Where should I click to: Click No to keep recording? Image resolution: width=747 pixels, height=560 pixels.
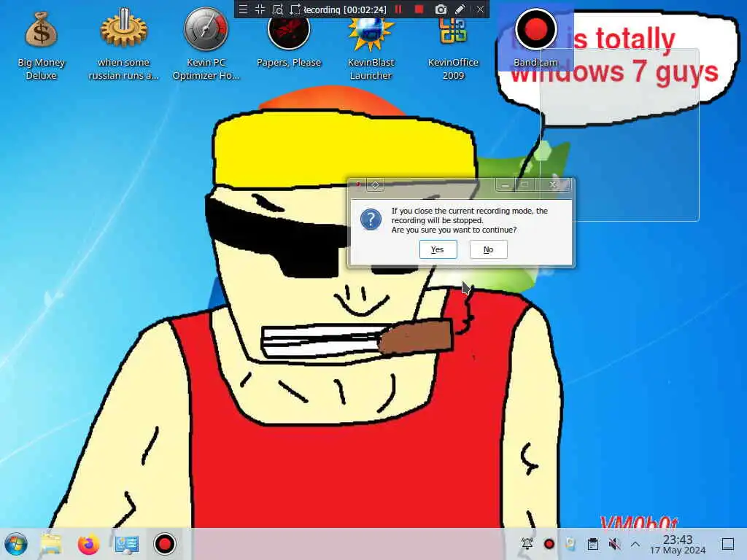click(488, 249)
